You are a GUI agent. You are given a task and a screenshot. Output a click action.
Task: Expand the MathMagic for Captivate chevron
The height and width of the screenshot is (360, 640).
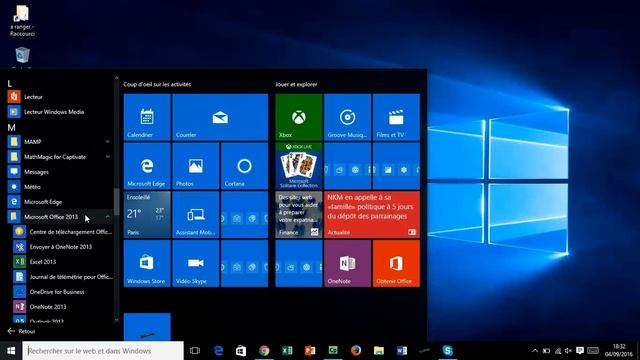(108, 157)
